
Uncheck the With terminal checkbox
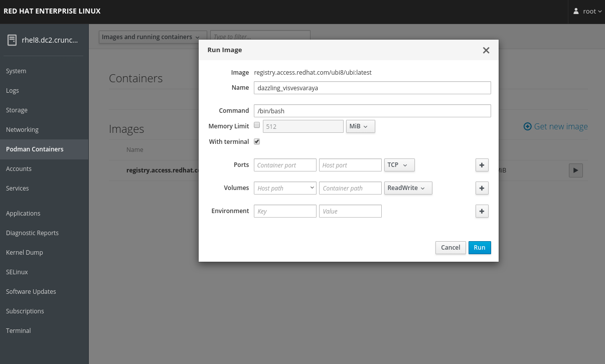pyautogui.click(x=257, y=141)
